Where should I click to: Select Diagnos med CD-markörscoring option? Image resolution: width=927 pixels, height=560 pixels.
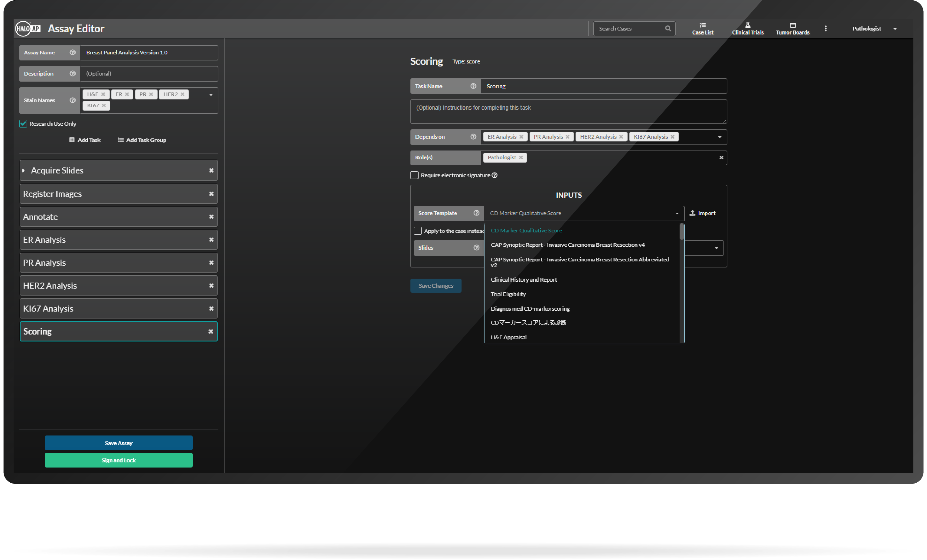582,309
